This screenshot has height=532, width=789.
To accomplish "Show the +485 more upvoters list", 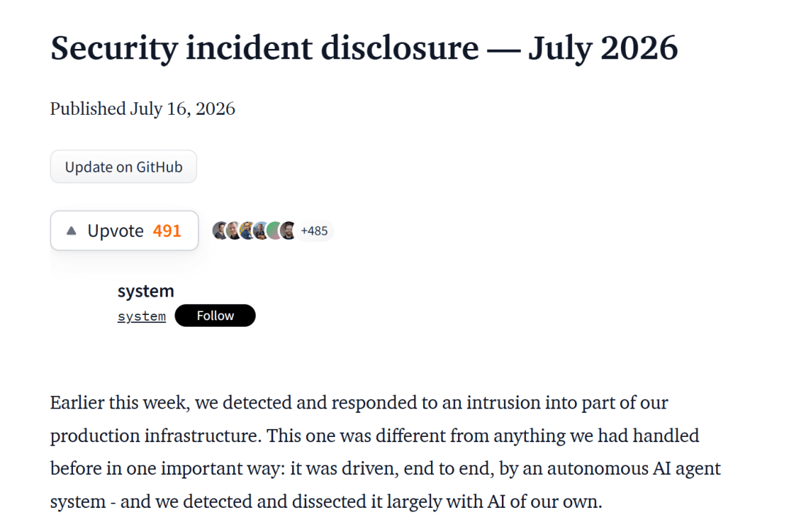I will click(x=314, y=231).
